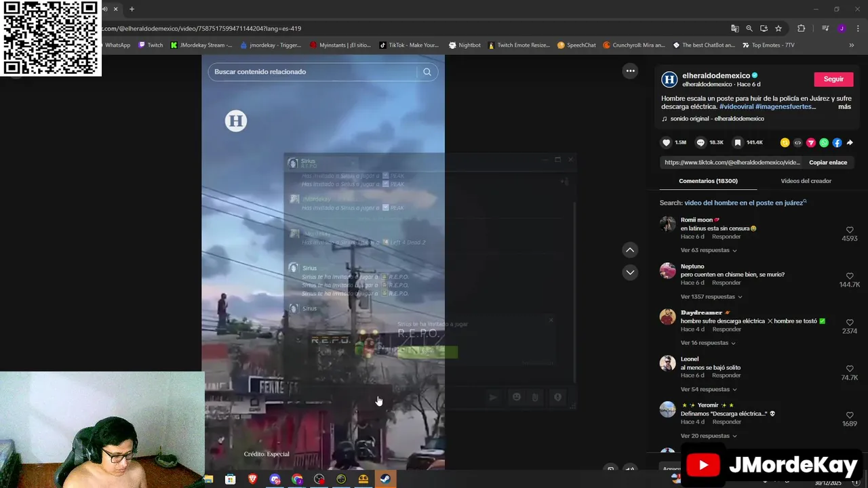This screenshot has width=868, height=488.
Task: Click the install app icon in address bar
Action: (764, 28)
